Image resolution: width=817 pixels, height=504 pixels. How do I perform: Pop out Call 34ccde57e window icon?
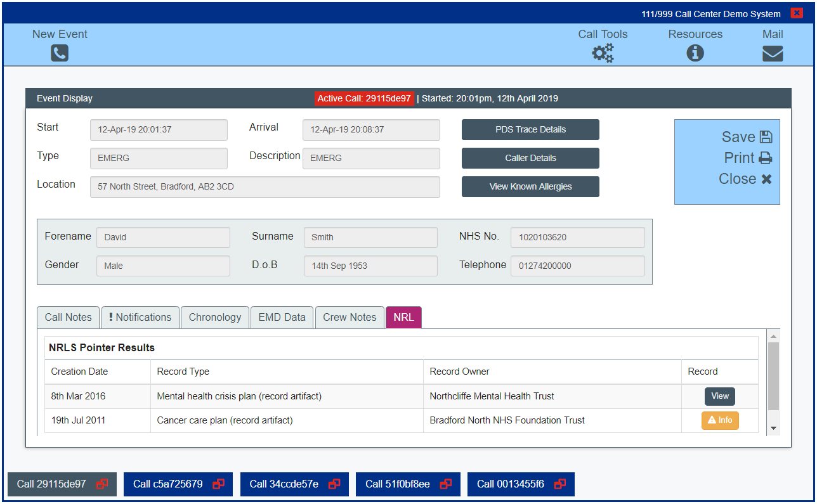pyautogui.click(x=334, y=484)
